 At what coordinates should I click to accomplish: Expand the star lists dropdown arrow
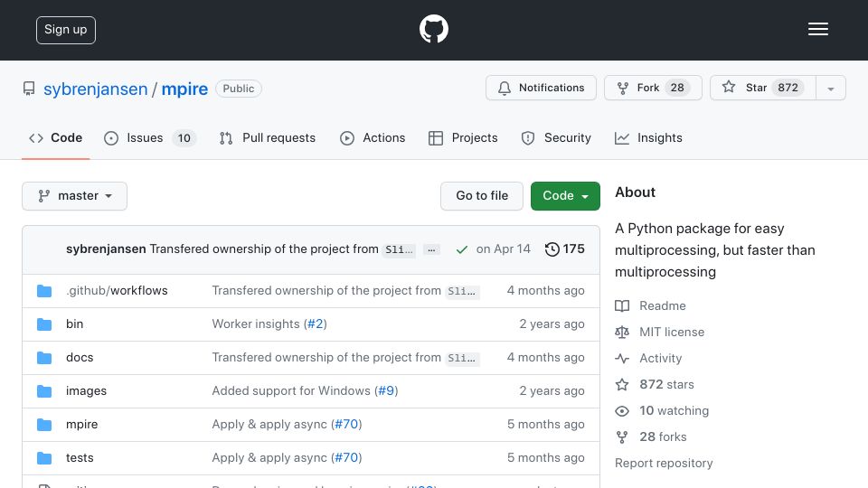click(830, 89)
